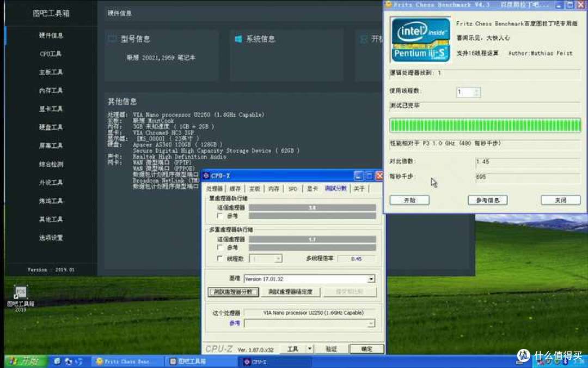Click the Windows logo beside 系统信息 heading
Viewport: 588px width, 368px height.
click(x=238, y=39)
